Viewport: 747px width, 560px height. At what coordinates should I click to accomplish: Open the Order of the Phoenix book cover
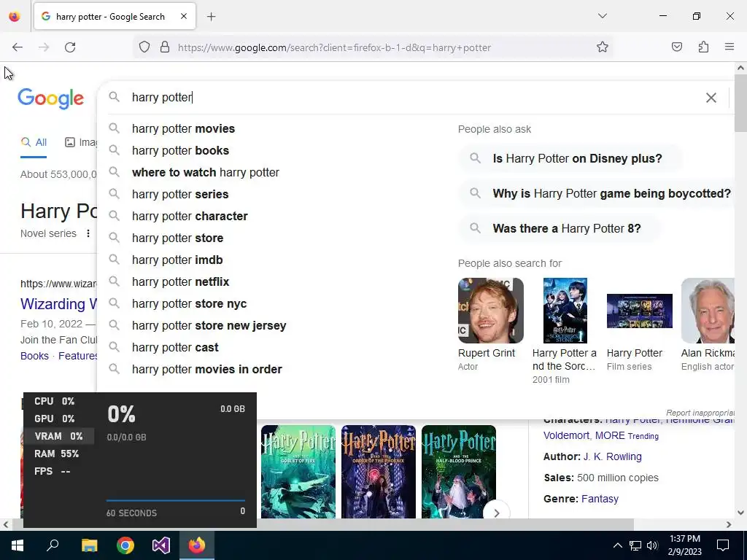pos(379,472)
